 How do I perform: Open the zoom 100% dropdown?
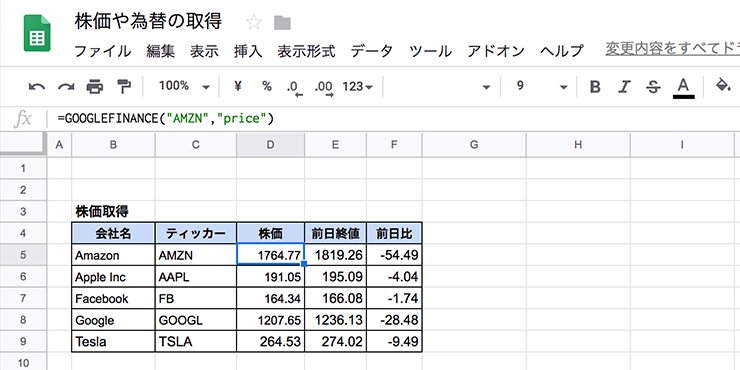184,86
